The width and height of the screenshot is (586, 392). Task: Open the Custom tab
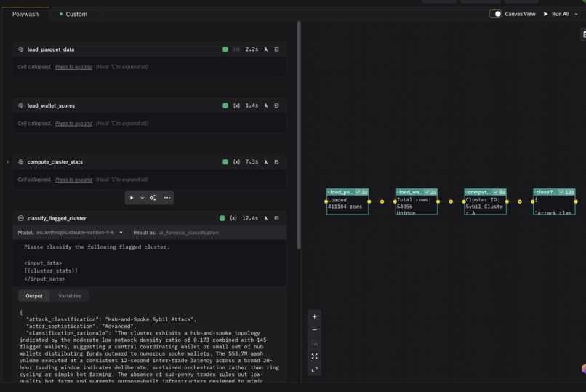point(73,14)
